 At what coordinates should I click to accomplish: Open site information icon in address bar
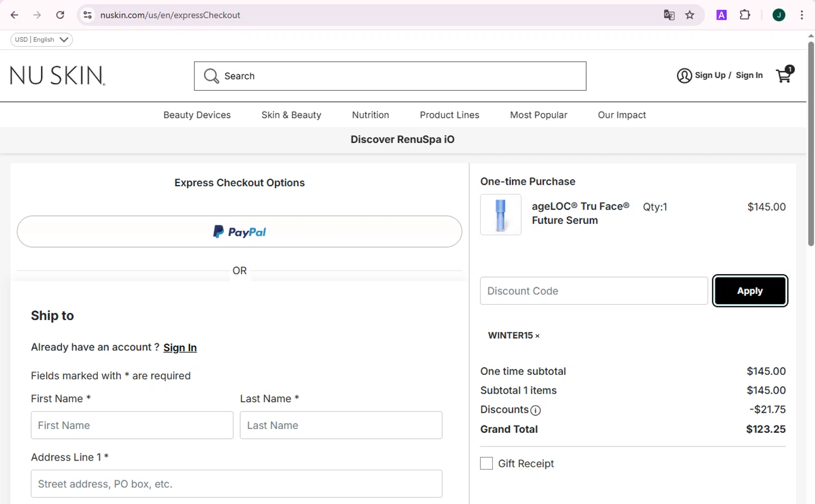pos(87,15)
